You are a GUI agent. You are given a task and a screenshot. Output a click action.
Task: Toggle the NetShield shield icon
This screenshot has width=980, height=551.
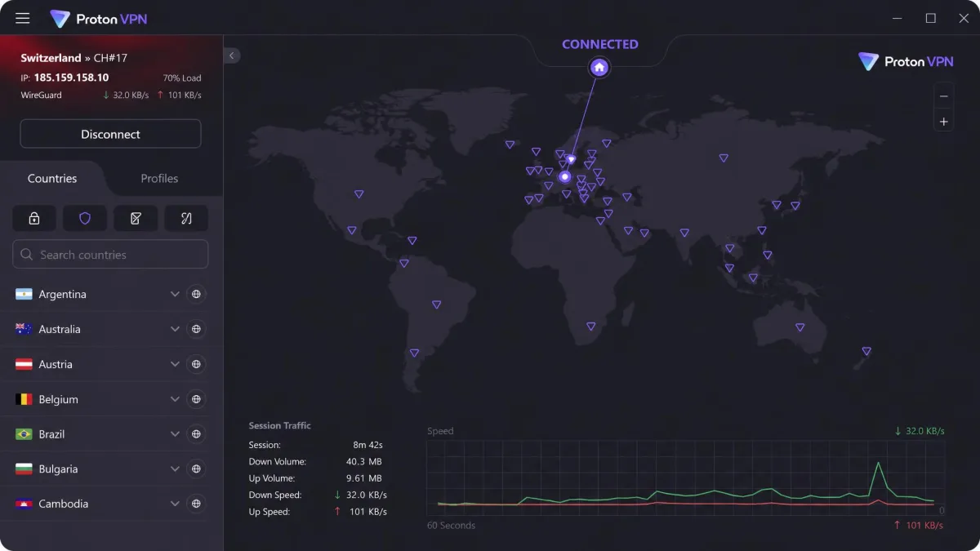point(85,218)
